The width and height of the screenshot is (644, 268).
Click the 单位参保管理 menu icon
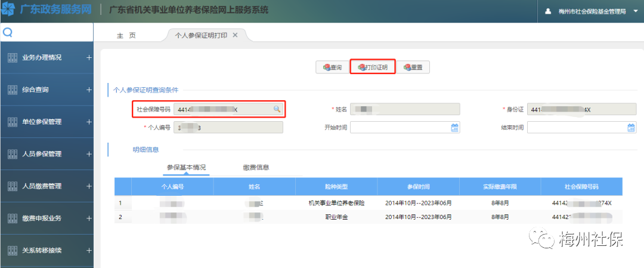(x=13, y=122)
